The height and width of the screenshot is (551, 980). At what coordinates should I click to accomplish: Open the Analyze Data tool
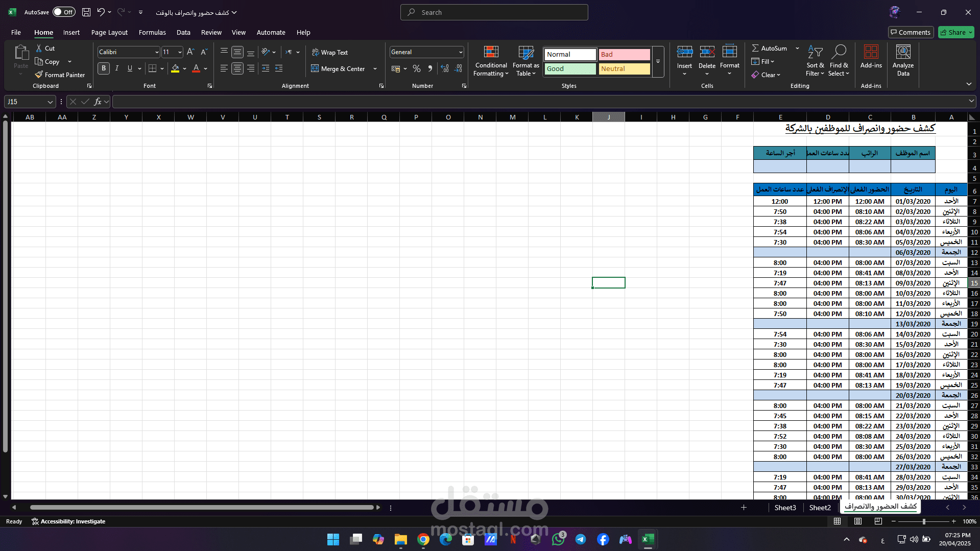pos(903,61)
